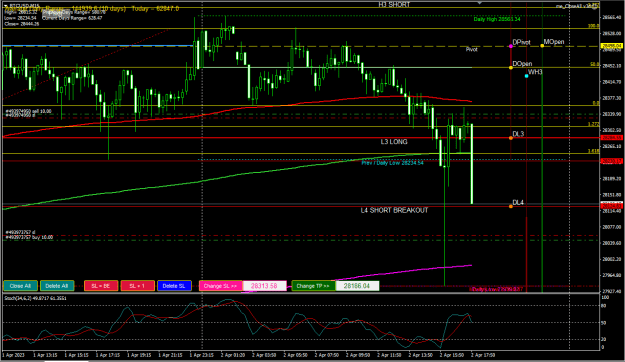Click the 100.0 Fibonacci level label
This screenshot has width=625, height=362.
pyautogui.click(x=594, y=26)
